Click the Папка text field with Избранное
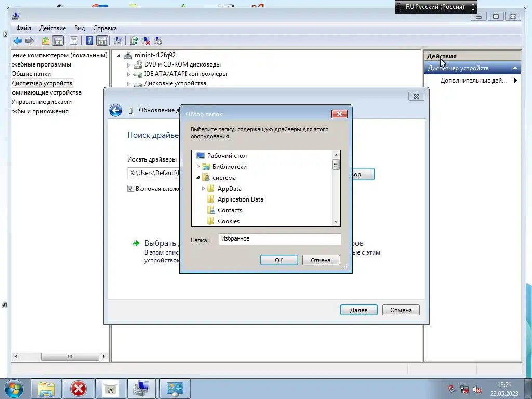532x399 pixels. (x=280, y=239)
